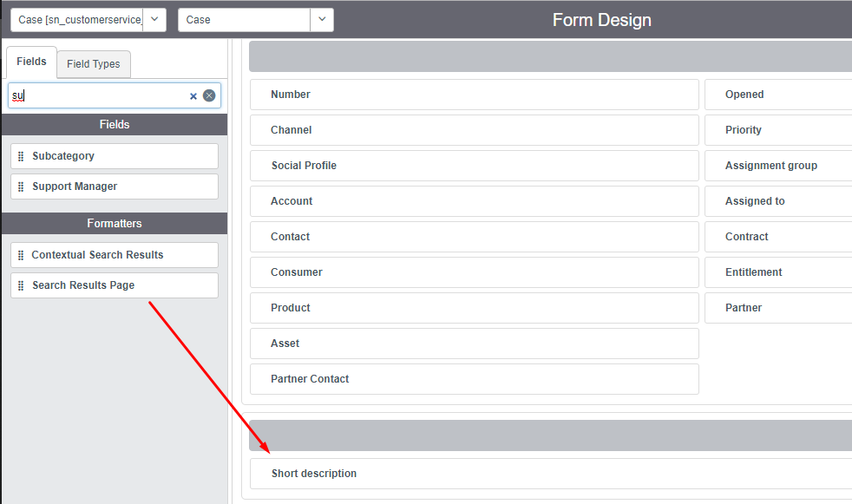
Task: Click the circled x icon in filter box
Action: coord(209,95)
